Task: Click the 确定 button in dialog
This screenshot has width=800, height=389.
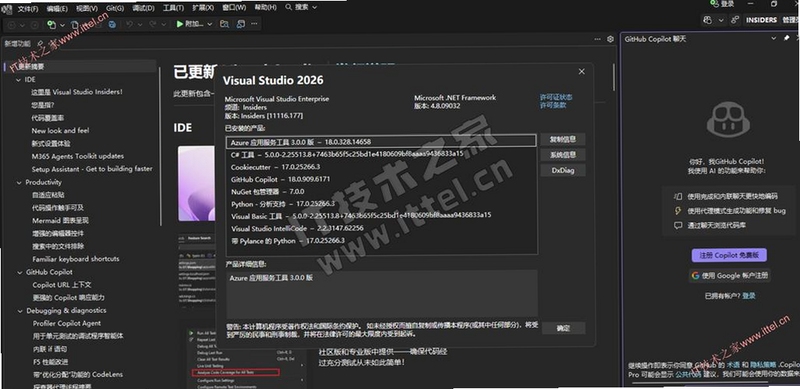Action: pos(563,328)
